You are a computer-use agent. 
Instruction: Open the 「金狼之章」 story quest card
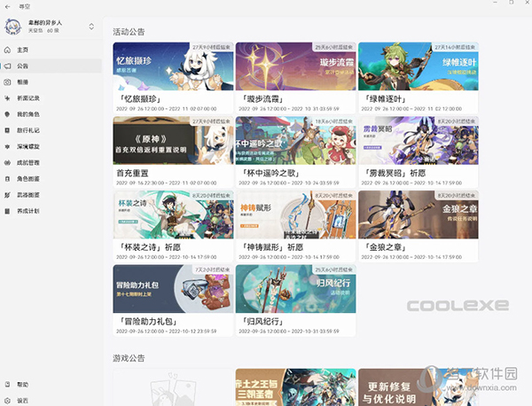coord(418,226)
